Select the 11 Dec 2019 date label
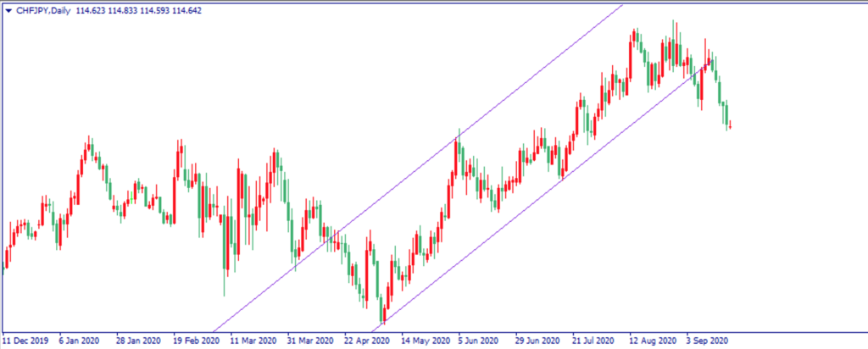The image size is (868, 349). 25,341
